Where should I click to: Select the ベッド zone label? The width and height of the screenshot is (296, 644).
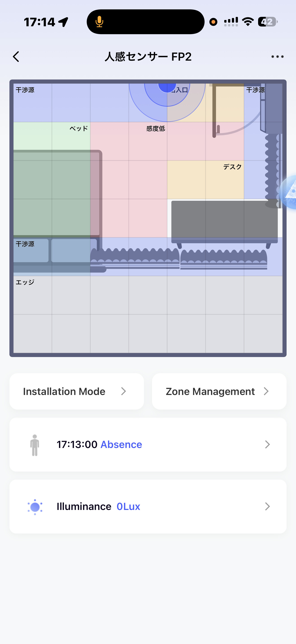click(79, 128)
